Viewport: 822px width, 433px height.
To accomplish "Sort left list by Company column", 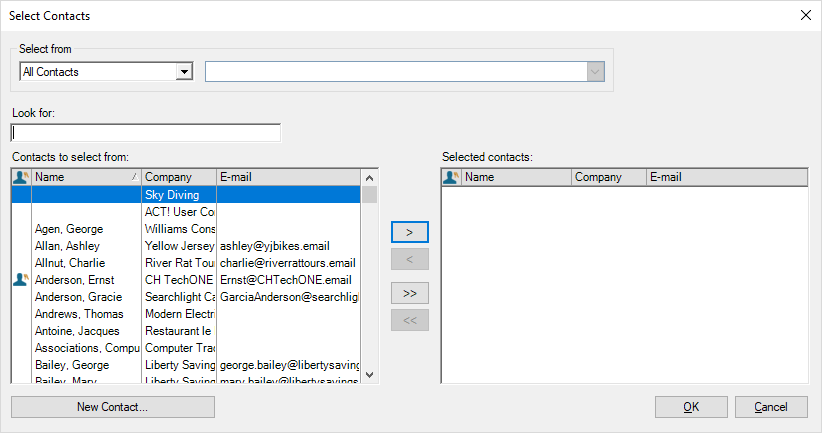I will pos(178,177).
